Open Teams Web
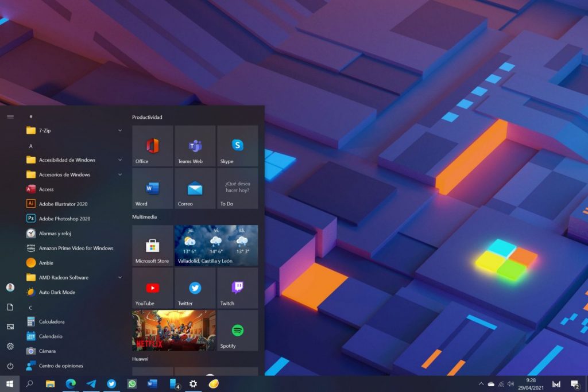 [195, 146]
